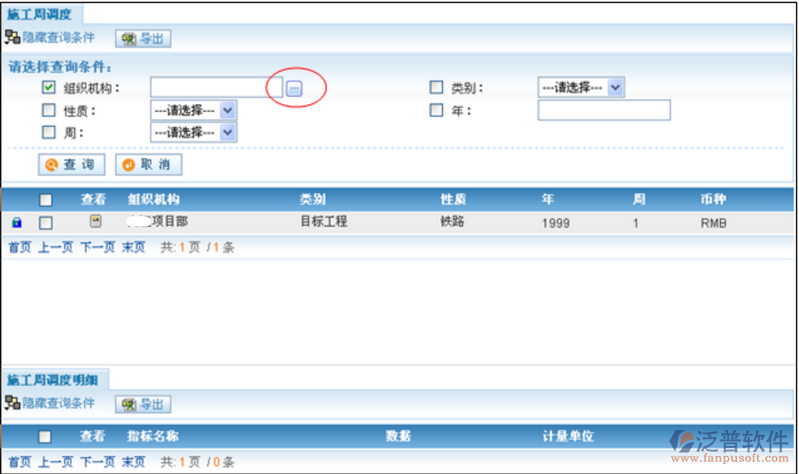Click the 币种 column header
This screenshot has width=799, height=474.
tap(713, 199)
